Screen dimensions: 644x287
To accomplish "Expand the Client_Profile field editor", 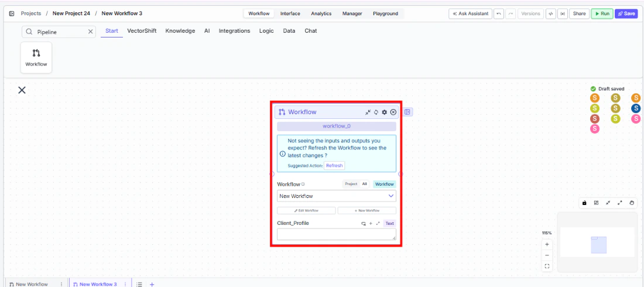I will coord(378,223).
